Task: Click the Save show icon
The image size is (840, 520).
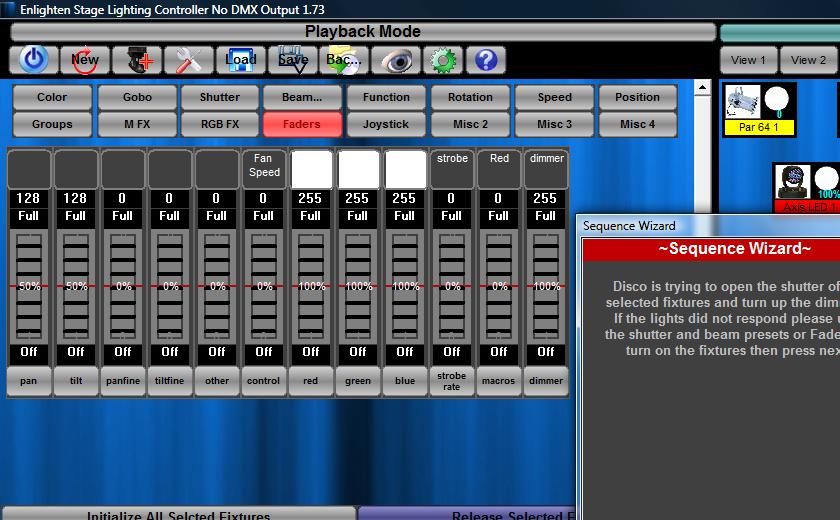Action: [292, 60]
